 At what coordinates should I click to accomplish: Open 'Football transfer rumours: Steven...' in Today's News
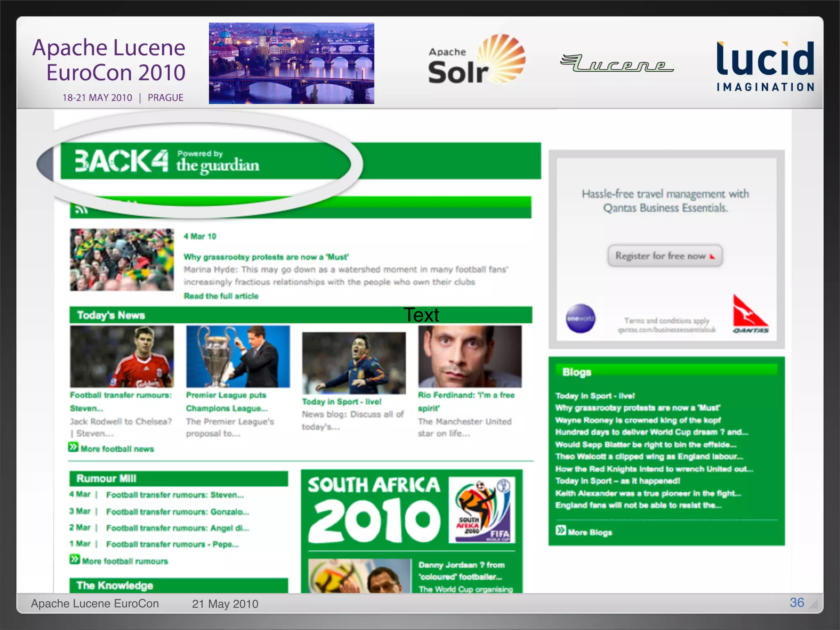click(121, 402)
